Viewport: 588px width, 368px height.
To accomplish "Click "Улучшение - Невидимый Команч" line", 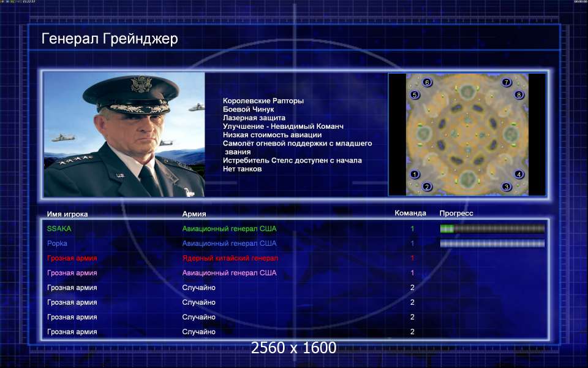I will 283,126.
